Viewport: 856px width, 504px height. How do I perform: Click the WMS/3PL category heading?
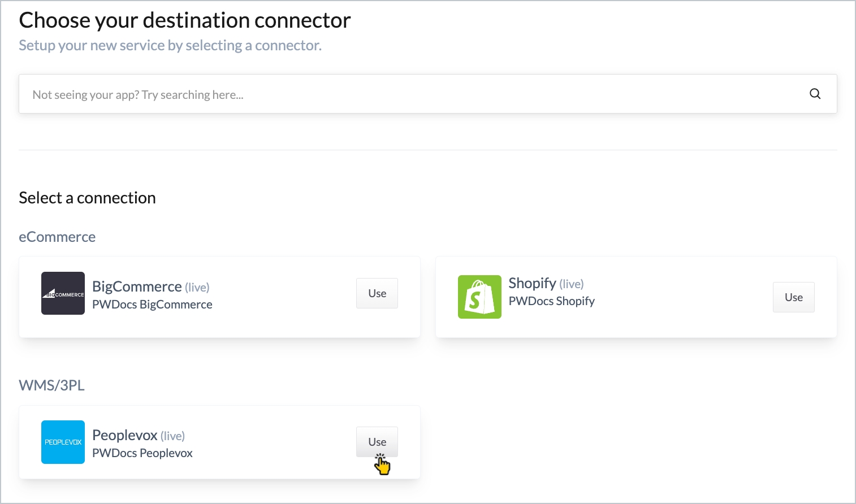52,385
